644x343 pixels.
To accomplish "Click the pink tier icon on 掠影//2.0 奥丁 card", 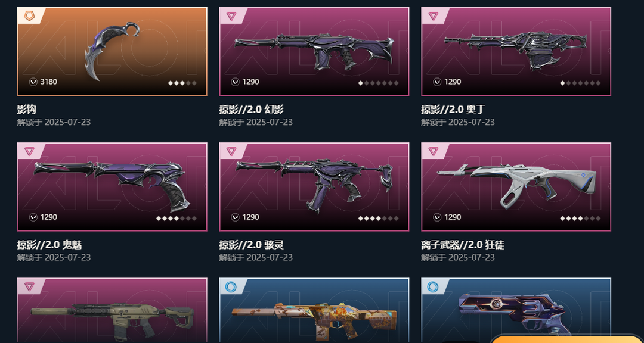I will [434, 16].
